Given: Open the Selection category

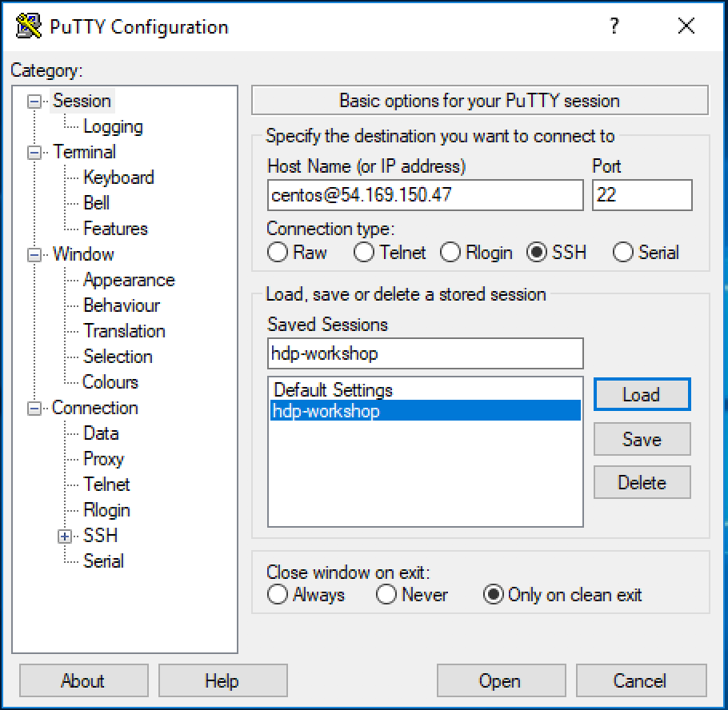Looking at the screenshot, I should coord(118,357).
